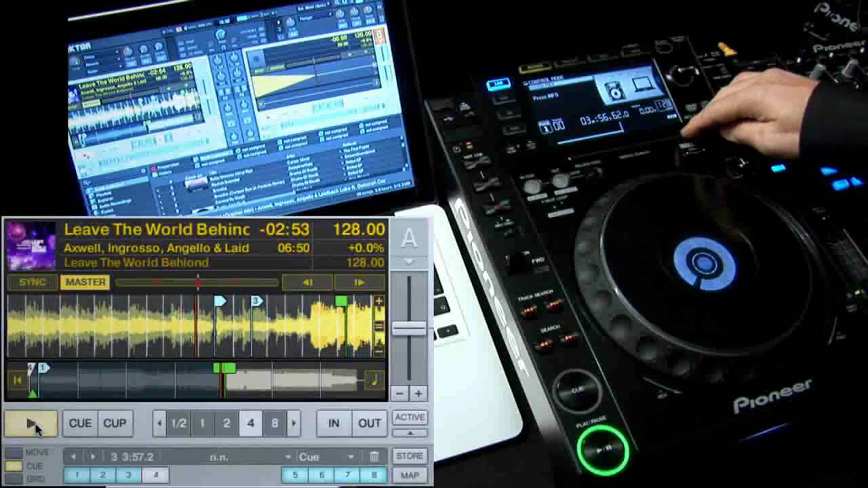Set loop size to 1 beat
Screen dimensions: 868x488
[x=202, y=424]
